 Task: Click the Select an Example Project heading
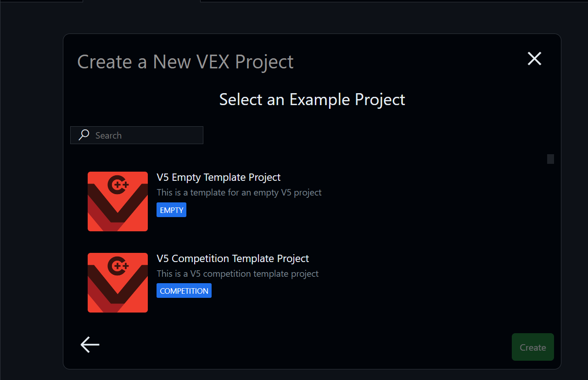[312, 100]
